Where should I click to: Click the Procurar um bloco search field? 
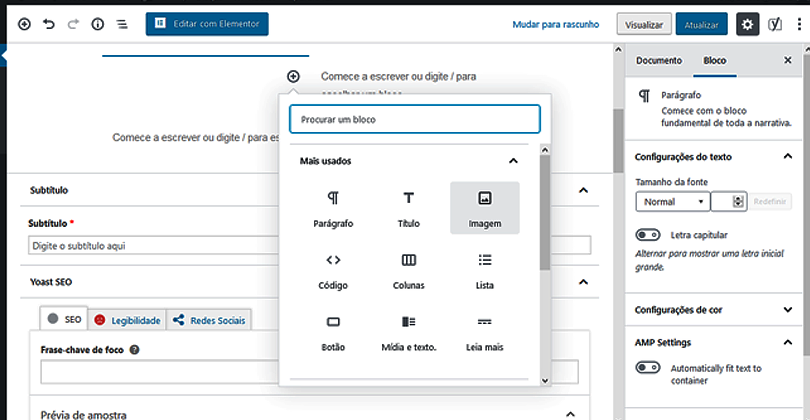click(x=415, y=119)
